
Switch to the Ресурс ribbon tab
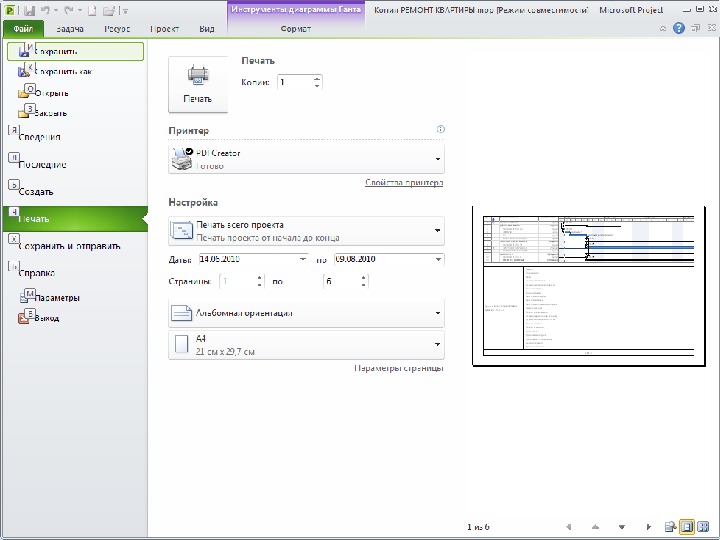click(x=117, y=29)
